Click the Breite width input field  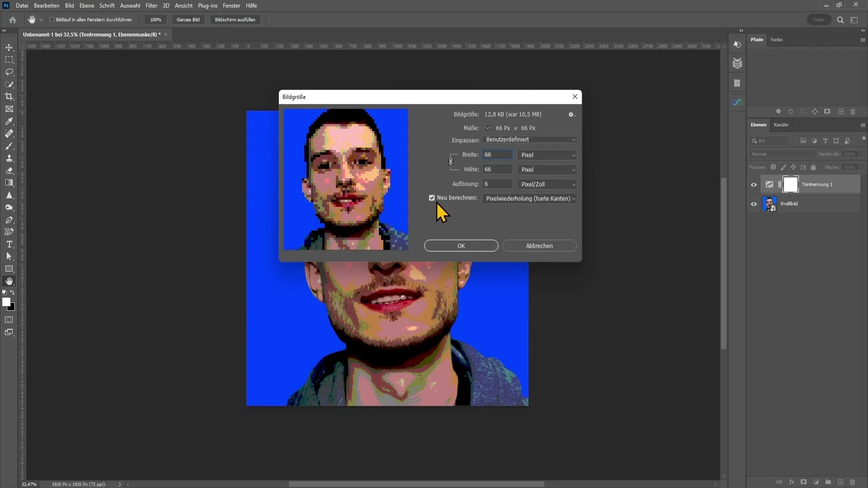497,155
